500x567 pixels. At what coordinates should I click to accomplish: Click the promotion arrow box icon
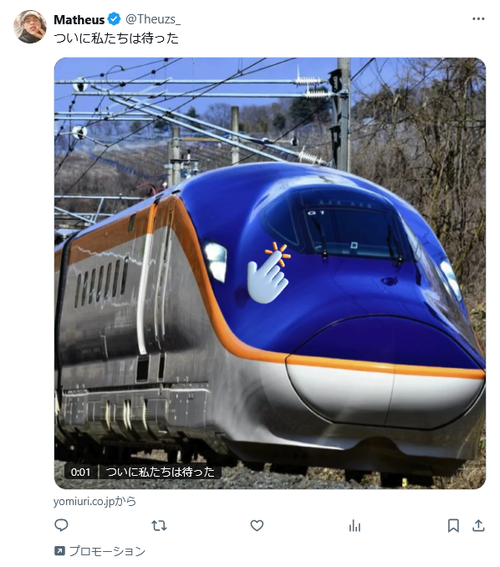pos(59,551)
